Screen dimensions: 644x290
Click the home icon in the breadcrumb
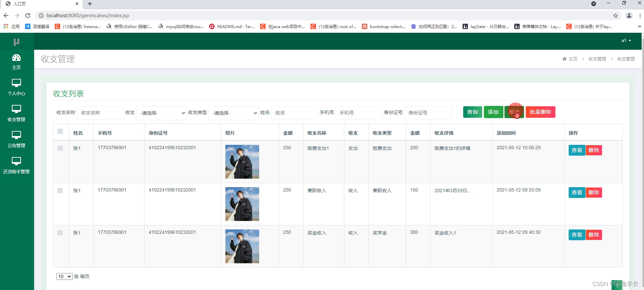click(x=564, y=59)
